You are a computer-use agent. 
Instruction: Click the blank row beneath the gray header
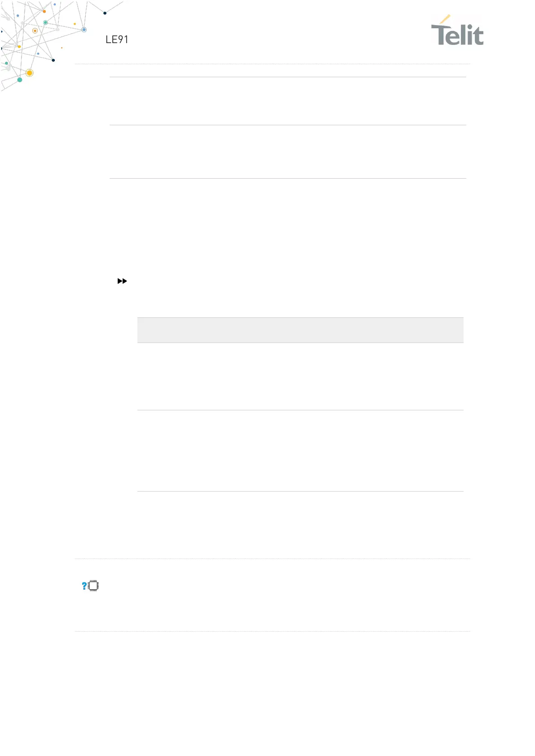pyautogui.click(x=300, y=376)
